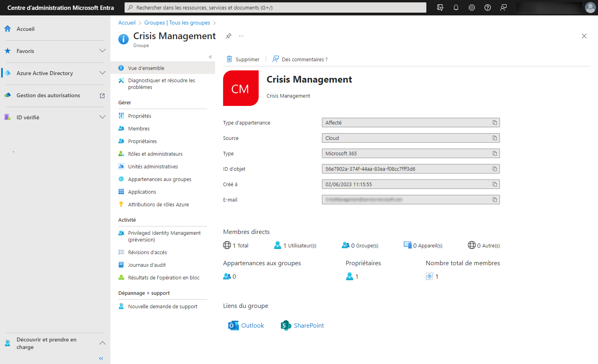Copy the Source value

pos(495,138)
